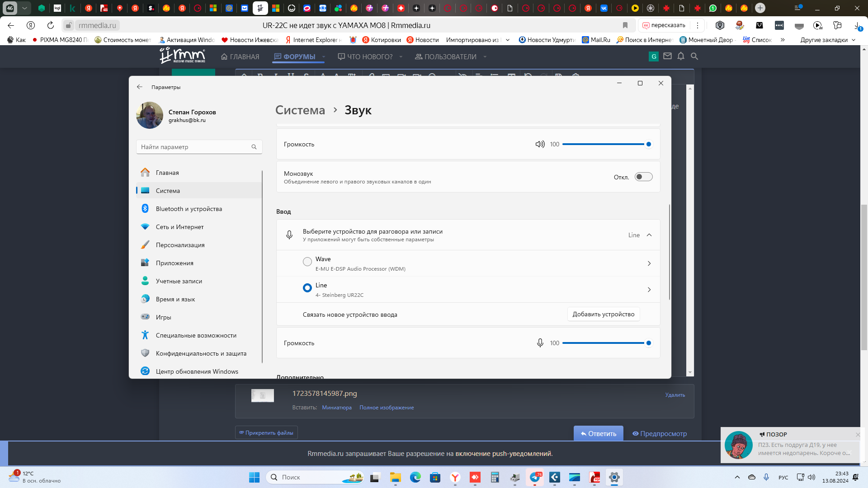Expand ФОРУМЫ dropdown arrow
868x488 pixels.
click(x=324, y=57)
